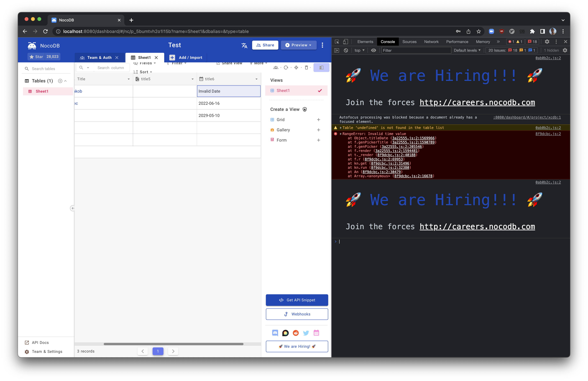Click the Share button
Screen dimensions: 588x381
pos(265,45)
